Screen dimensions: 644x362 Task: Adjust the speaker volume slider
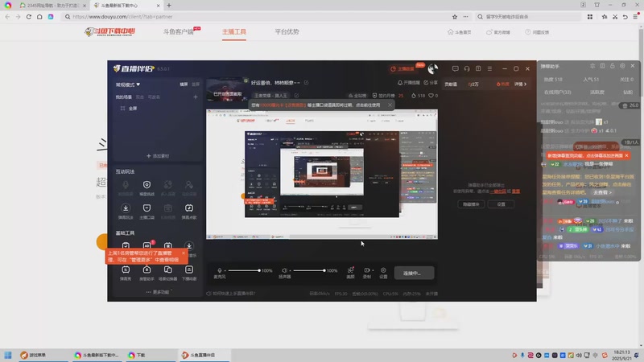tap(308, 270)
